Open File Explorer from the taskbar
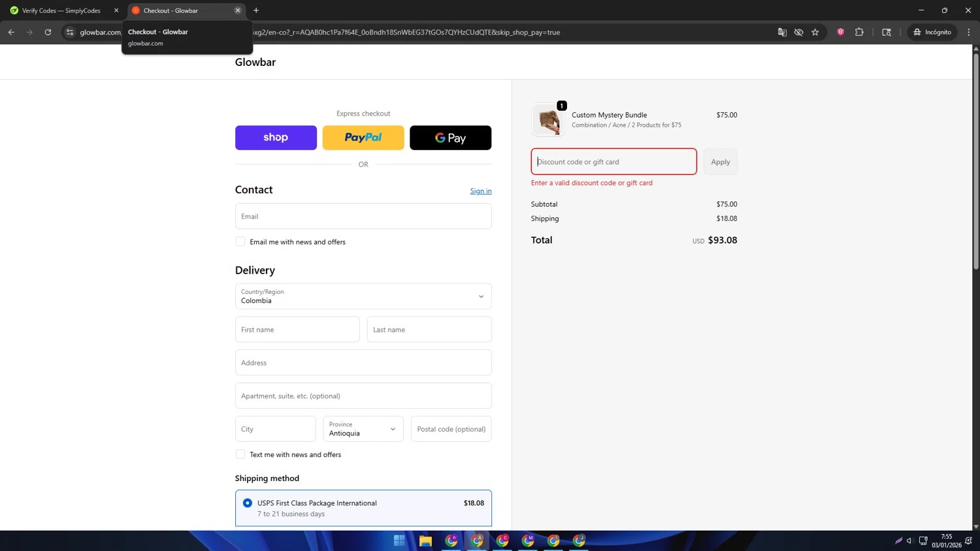Image resolution: width=980 pixels, height=551 pixels. click(x=425, y=541)
